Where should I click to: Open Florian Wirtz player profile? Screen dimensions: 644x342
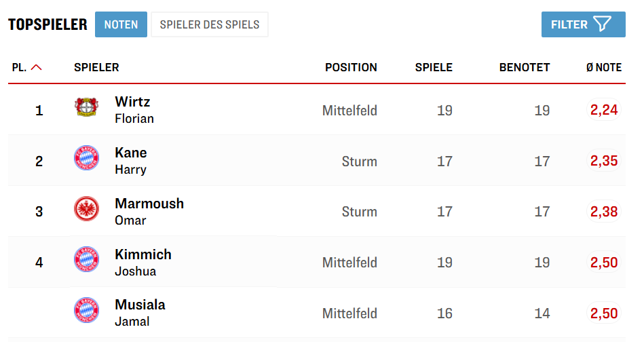tap(133, 109)
